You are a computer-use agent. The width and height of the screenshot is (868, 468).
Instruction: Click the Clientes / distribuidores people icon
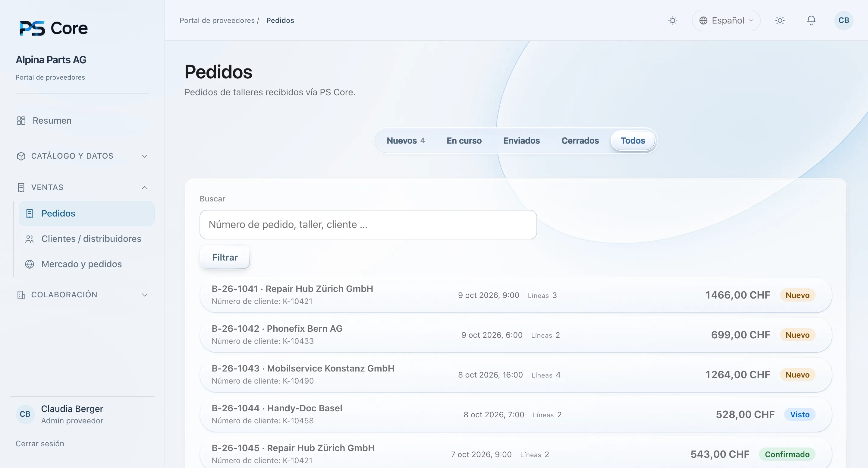pos(30,239)
